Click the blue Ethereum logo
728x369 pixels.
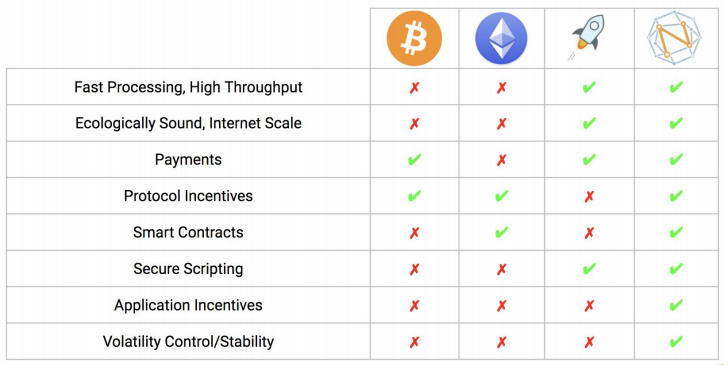[x=501, y=38]
